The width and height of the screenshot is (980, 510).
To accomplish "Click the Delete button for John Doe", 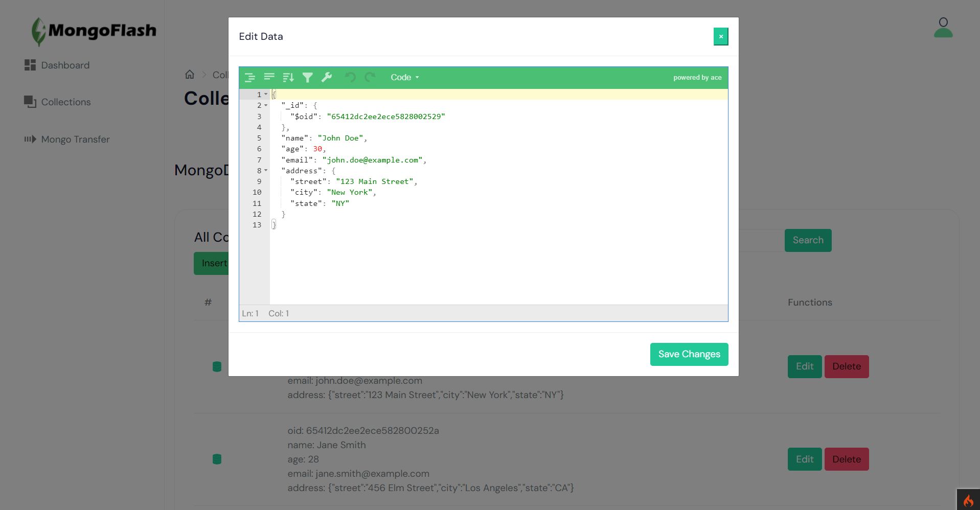I will point(846,366).
